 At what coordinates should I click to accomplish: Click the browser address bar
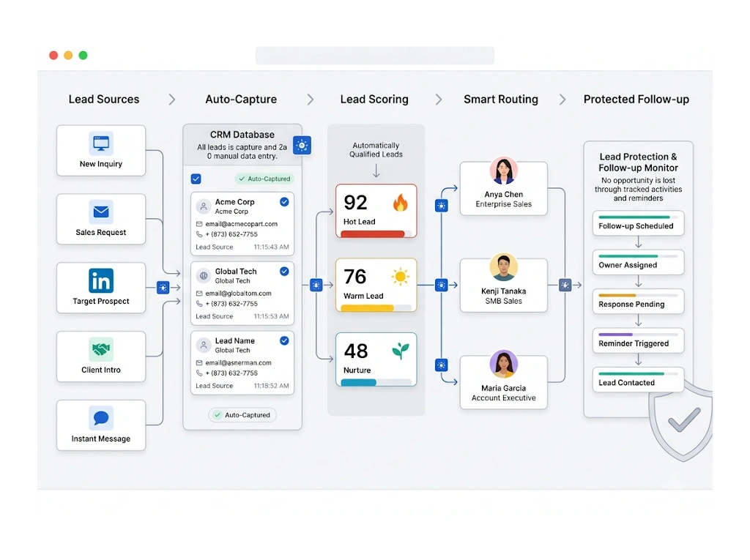pos(374,56)
